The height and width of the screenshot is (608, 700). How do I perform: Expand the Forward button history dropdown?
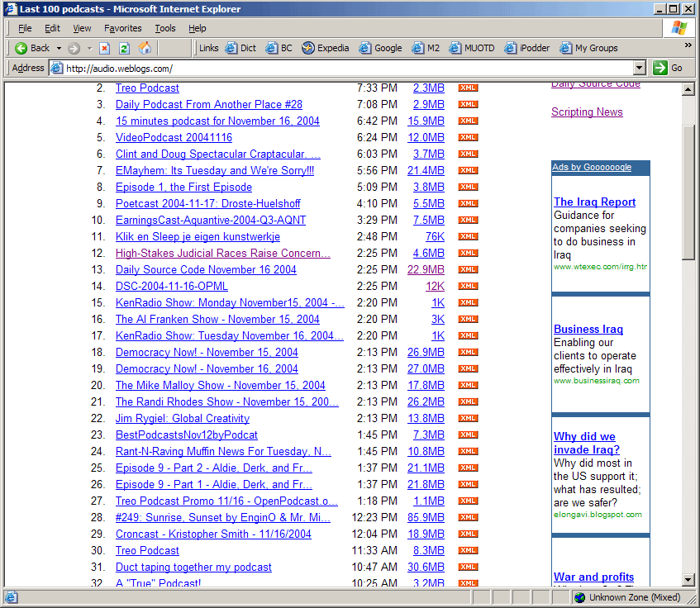(89, 48)
